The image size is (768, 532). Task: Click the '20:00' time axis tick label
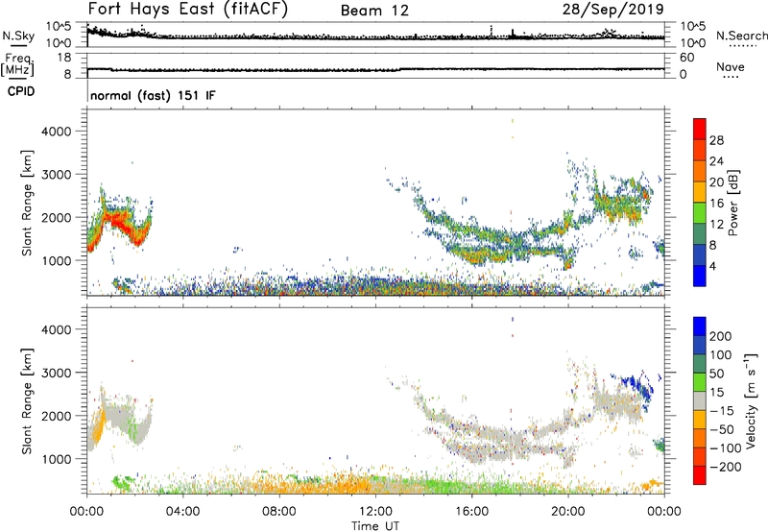(x=567, y=512)
